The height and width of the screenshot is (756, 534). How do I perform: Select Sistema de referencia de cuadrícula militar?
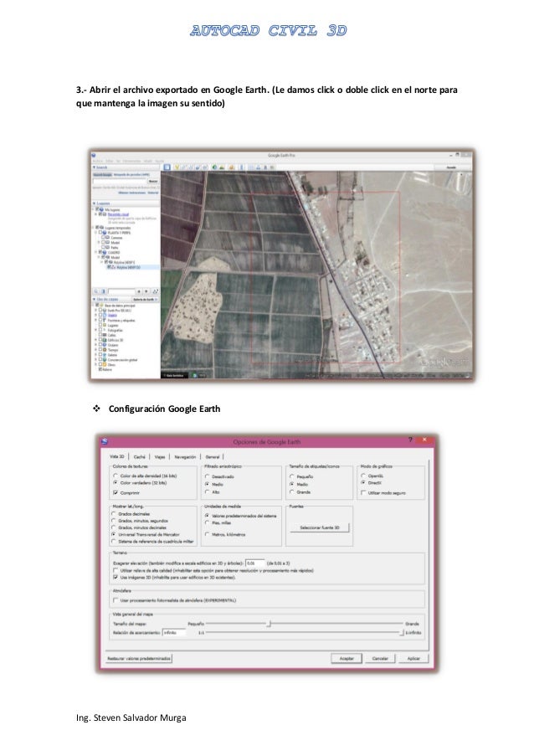click(x=114, y=541)
